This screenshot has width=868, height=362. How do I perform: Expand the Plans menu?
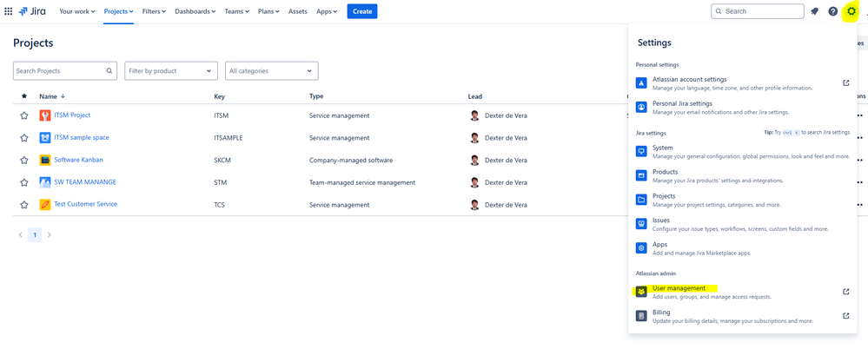coord(268,11)
